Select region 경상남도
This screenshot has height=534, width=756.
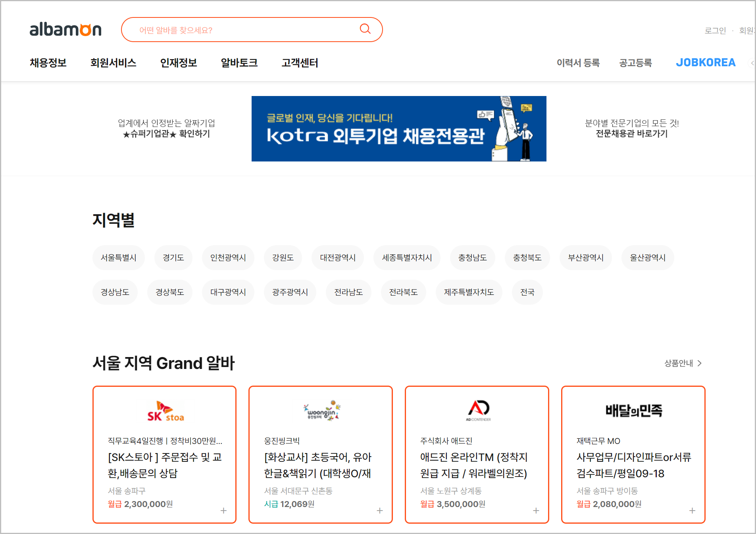tap(115, 292)
